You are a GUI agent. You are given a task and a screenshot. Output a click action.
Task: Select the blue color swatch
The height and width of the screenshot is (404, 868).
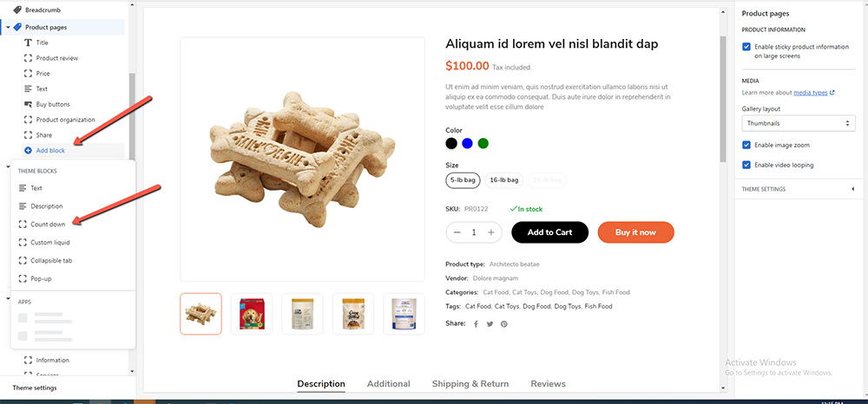tap(467, 144)
